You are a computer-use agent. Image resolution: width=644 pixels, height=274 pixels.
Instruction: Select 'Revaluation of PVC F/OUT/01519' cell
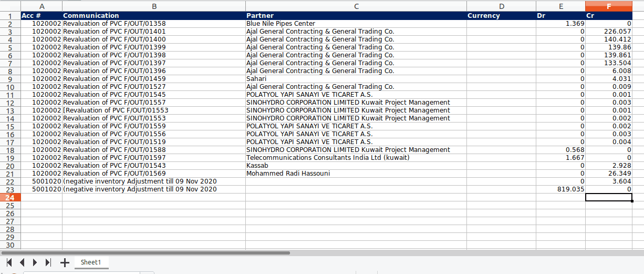154,142
